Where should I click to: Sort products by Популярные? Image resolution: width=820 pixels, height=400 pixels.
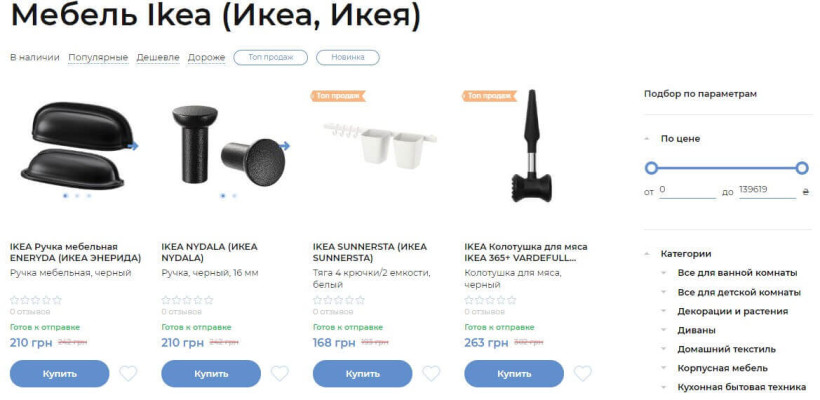pos(98,58)
